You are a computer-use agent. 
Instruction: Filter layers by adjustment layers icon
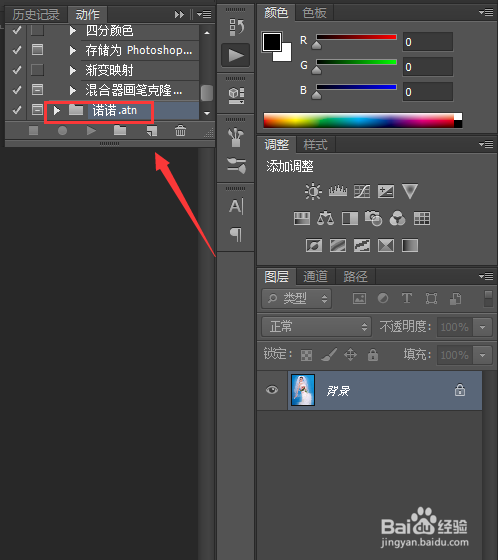coord(383,298)
